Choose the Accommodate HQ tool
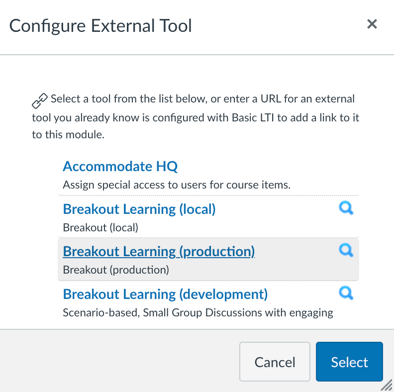The height and width of the screenshot is (392, 394). pos(120,166)
